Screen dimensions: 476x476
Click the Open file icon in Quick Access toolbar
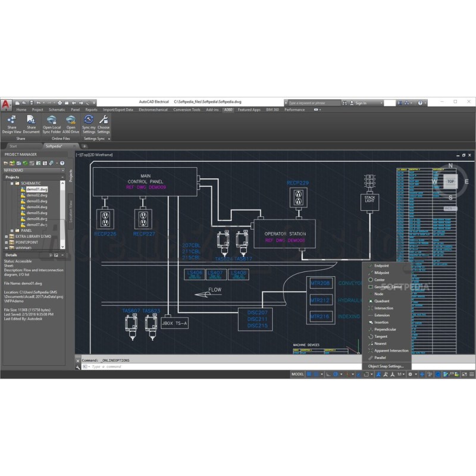[24, 103]
